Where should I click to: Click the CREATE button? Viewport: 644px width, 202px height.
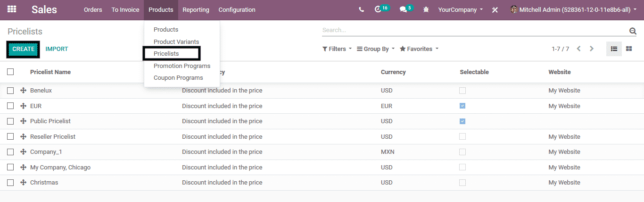[23, 49]
